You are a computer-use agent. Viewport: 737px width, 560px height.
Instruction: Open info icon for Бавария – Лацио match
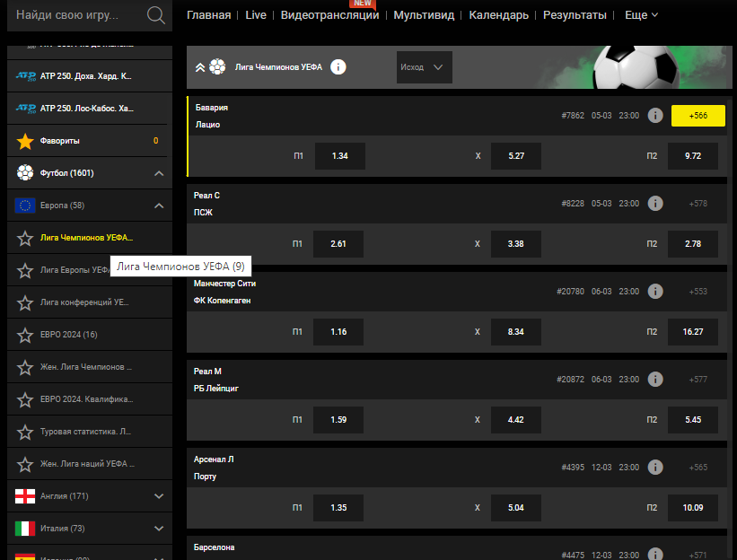(x=655, y=115)
